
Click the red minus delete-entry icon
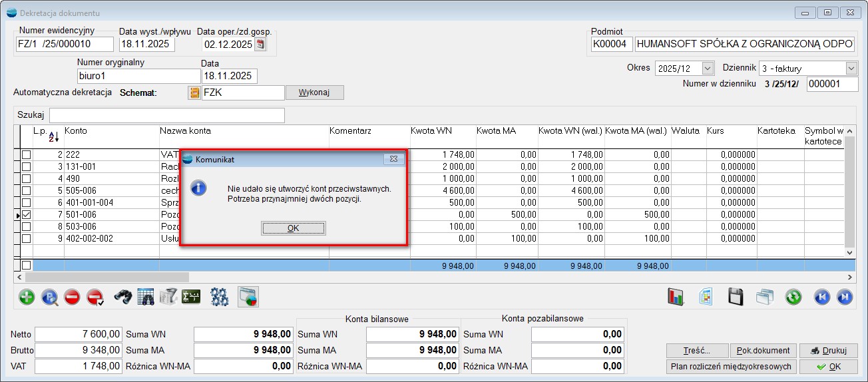[73, 297]
